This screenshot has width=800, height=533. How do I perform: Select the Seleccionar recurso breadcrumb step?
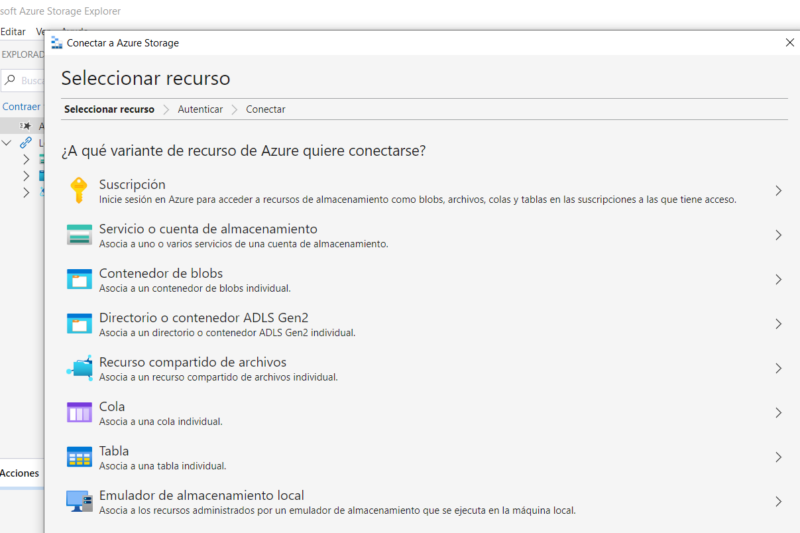[x=109, y=109]
